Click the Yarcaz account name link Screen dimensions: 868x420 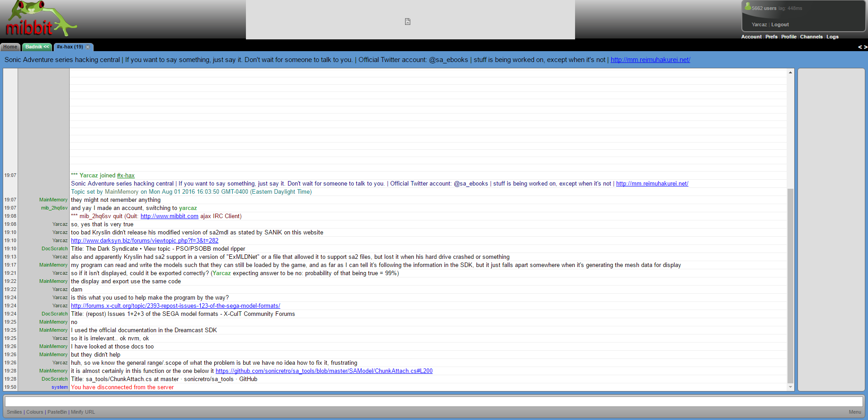759,24
